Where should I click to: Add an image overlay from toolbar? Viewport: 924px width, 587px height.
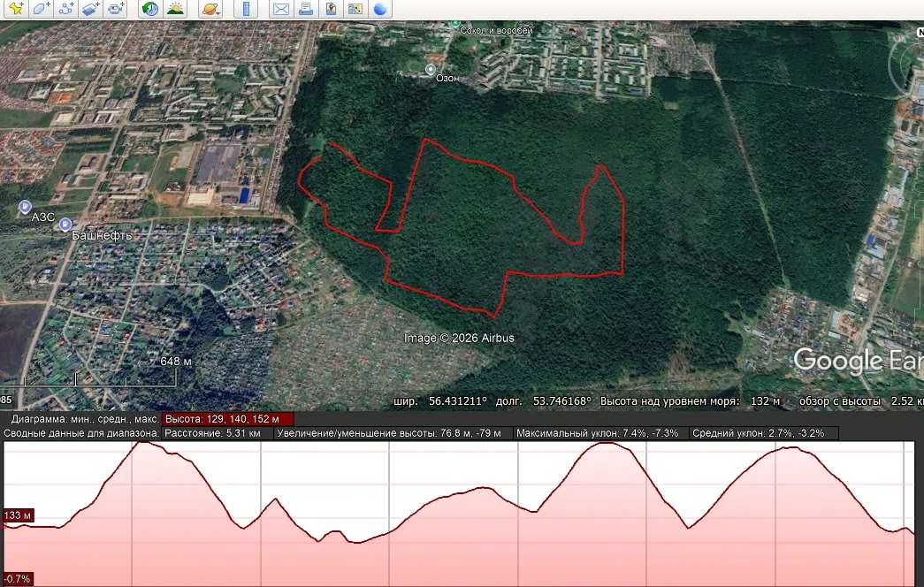click(x=91, y=9)
